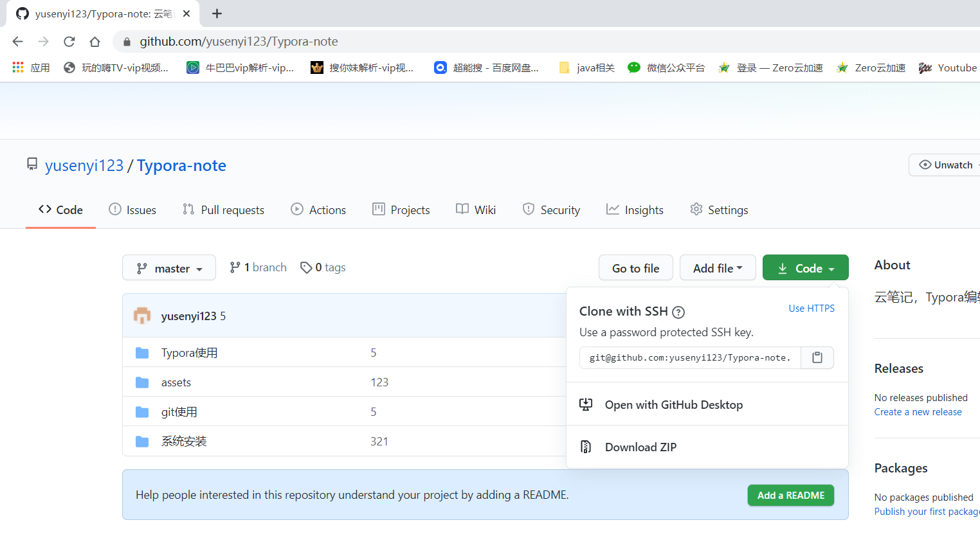Reload the current page

click(69, 42)
